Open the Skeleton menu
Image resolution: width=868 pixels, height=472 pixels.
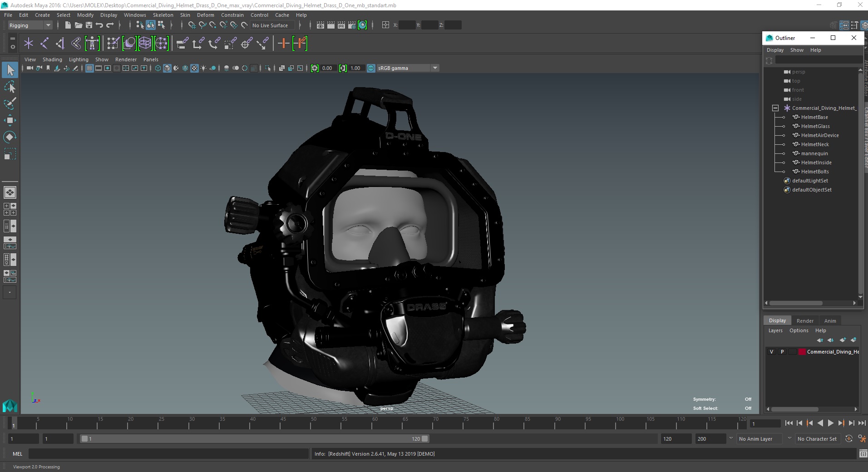click(163, 15)
